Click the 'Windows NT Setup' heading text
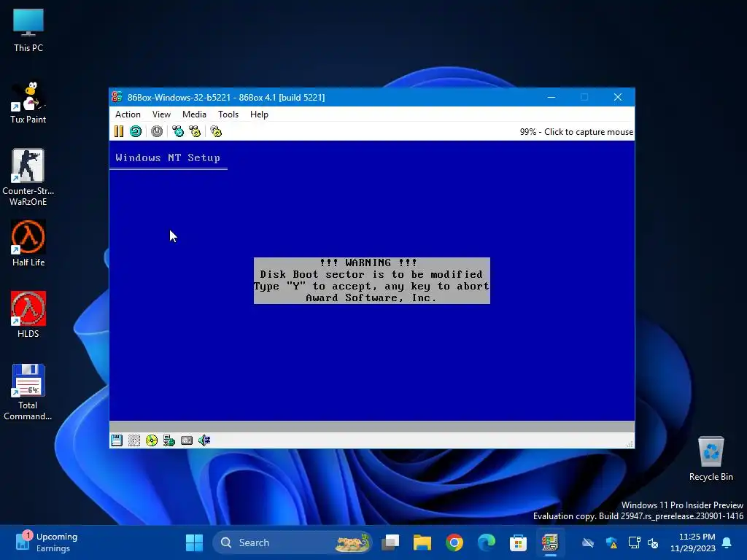The image size is (747, 560). tap(168, 157)
